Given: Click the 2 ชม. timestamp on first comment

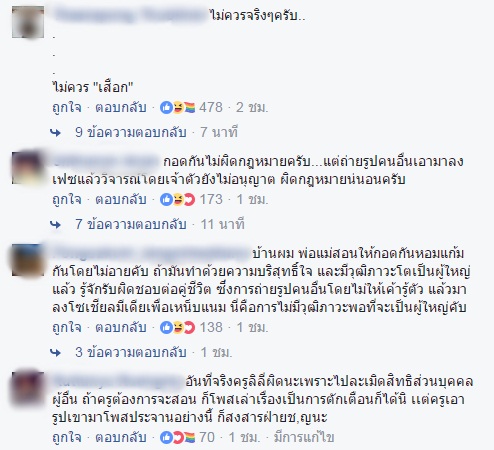Looking at the screenshot, I should tap(252, 108).
